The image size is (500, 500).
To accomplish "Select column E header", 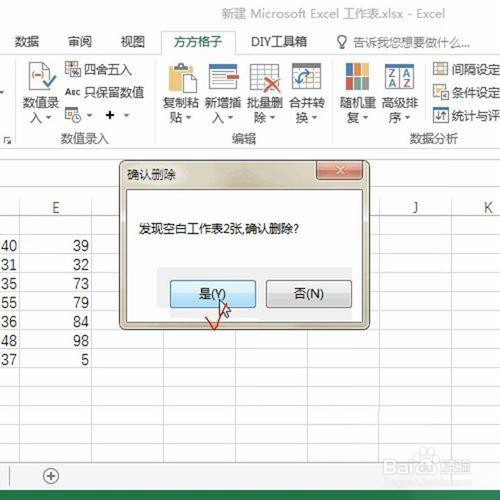I will (x=56, y=207).
